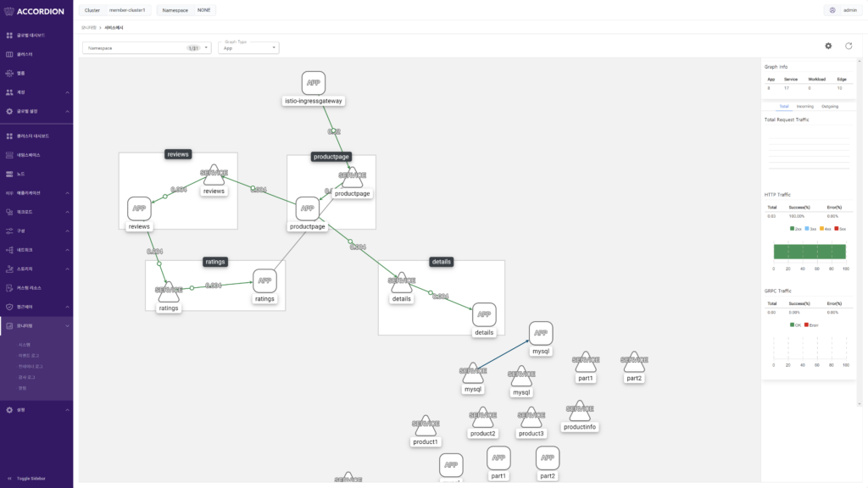Open the 노드 server icon
The image size is (868, 488).
9,174
